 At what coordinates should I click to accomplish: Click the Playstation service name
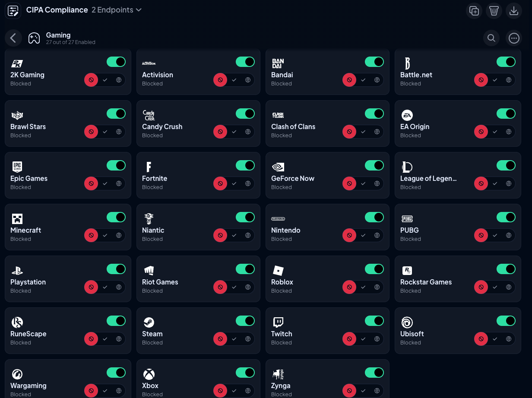tap(28, 282)
